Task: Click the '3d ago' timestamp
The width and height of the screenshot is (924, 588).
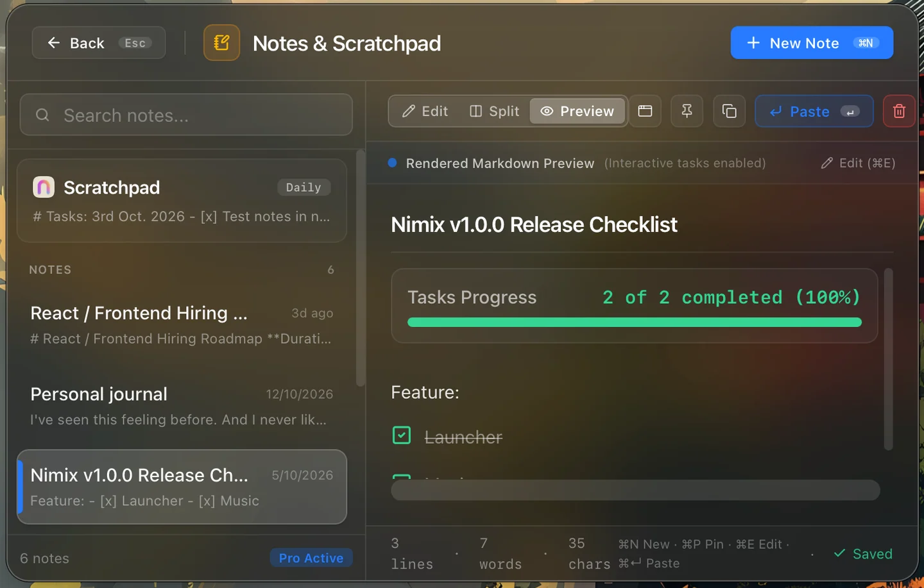Action: coord(312,313)
